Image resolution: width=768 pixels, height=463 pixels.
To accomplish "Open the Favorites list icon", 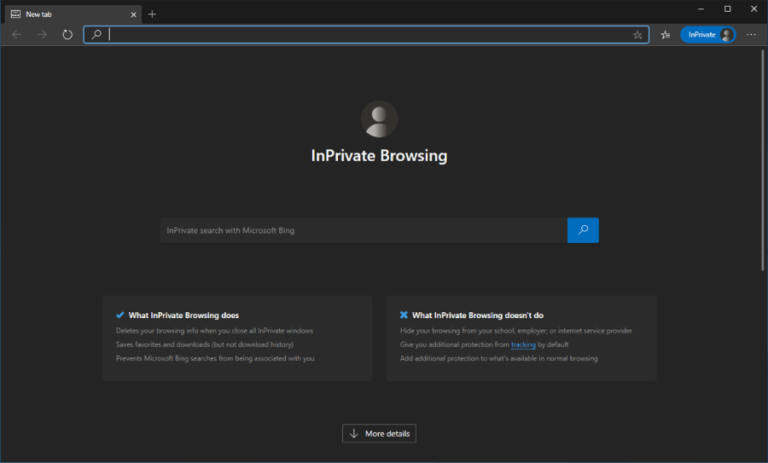I will (665, 35).
